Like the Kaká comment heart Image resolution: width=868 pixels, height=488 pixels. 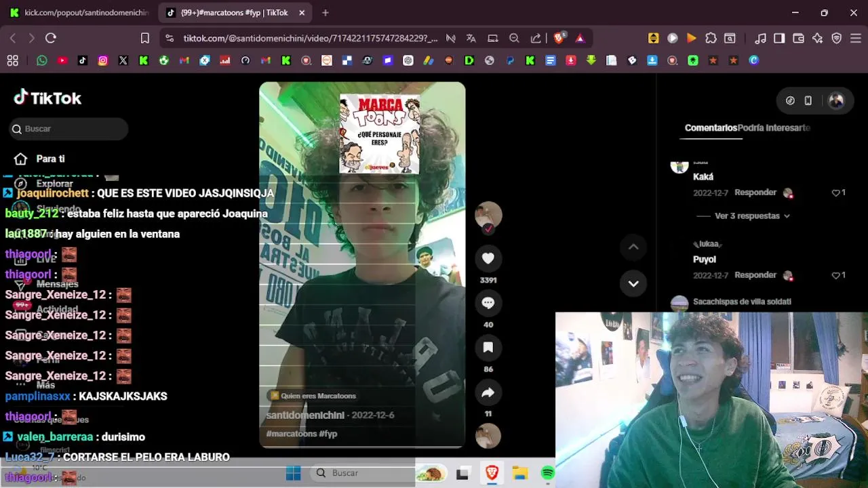pyautogui.click(x=835, y=193)
